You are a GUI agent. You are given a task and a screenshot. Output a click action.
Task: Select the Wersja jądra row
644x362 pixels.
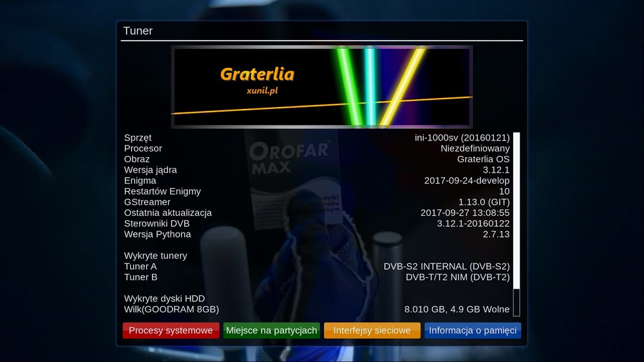tap(317, 170)
